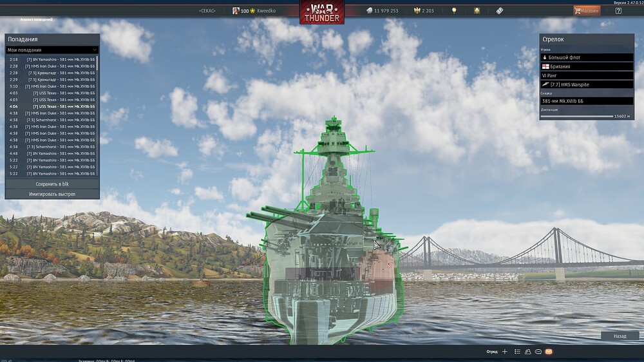644x362 pixels.
Task: Select the 2:28 HMS Iron Duke hit row
Action: [x=52, y=66]
